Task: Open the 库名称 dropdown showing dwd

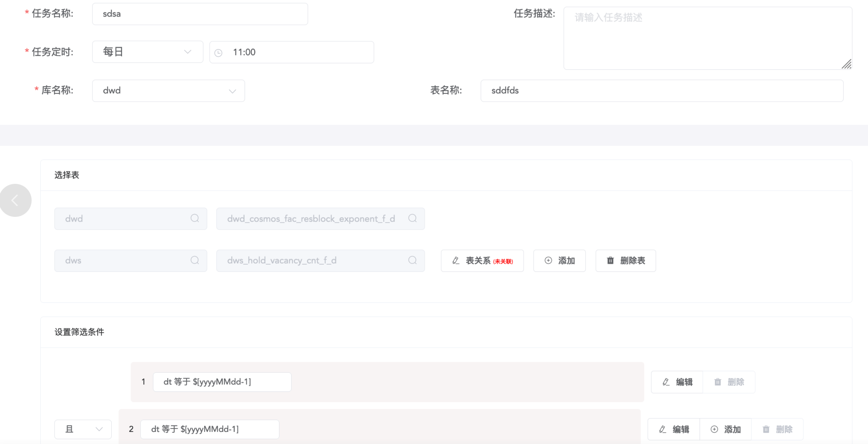Action: click(168, 90)
